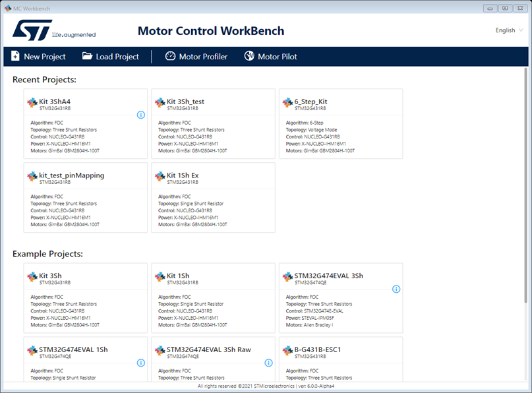Open info icon on STM32G474EVAL 1Sh card
The image size is (532, 393).
tap(141, 363)
